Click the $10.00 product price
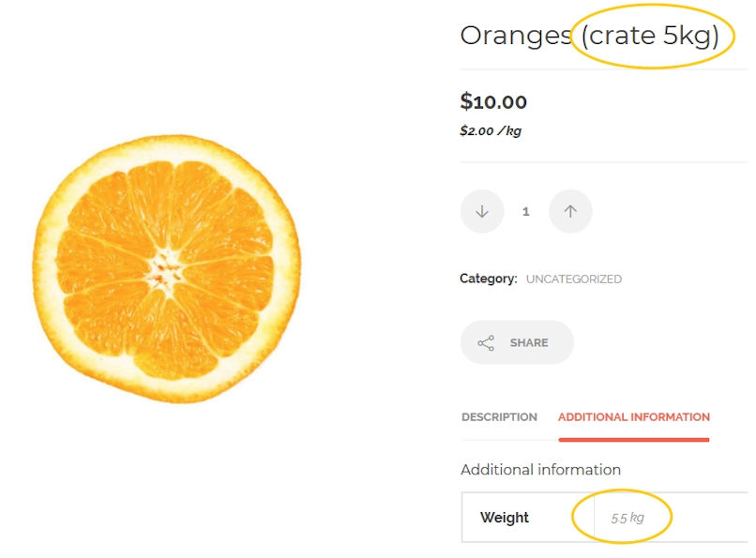This screenshot has height=558, width=756. (493, 101)
